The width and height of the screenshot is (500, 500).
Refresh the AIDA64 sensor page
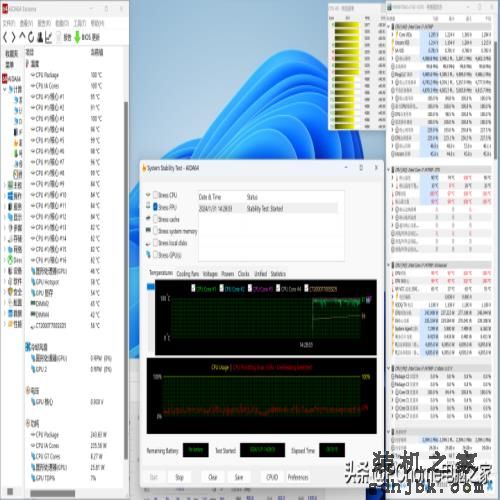31,37
